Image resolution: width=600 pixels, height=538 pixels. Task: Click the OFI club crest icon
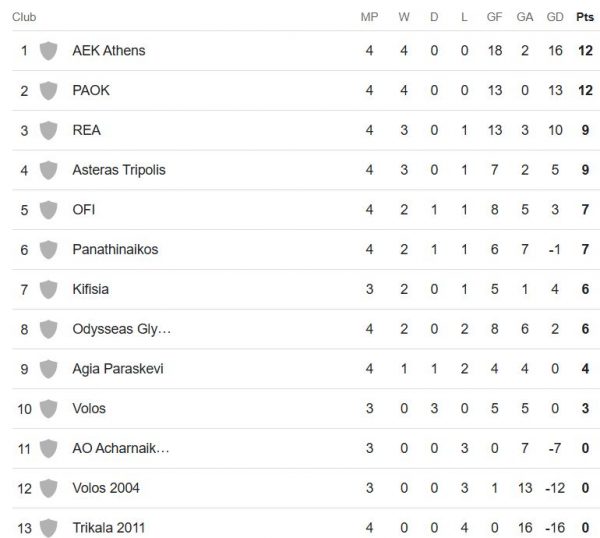click(x=47, y=209)
